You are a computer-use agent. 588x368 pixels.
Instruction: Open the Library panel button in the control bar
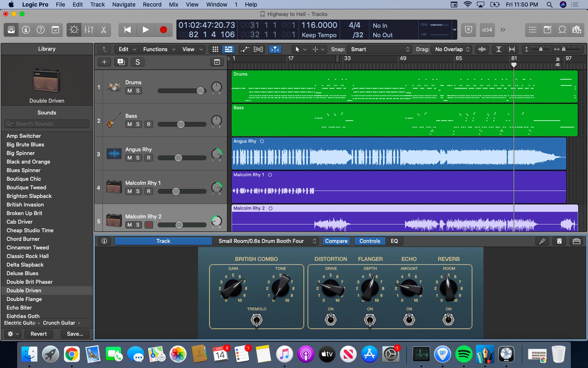(11, 30)
